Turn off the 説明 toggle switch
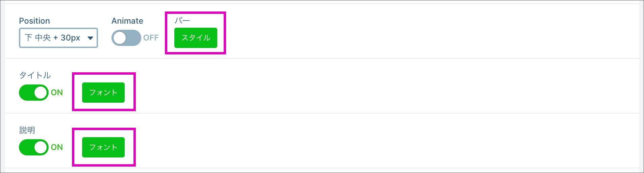 point(33,147)
